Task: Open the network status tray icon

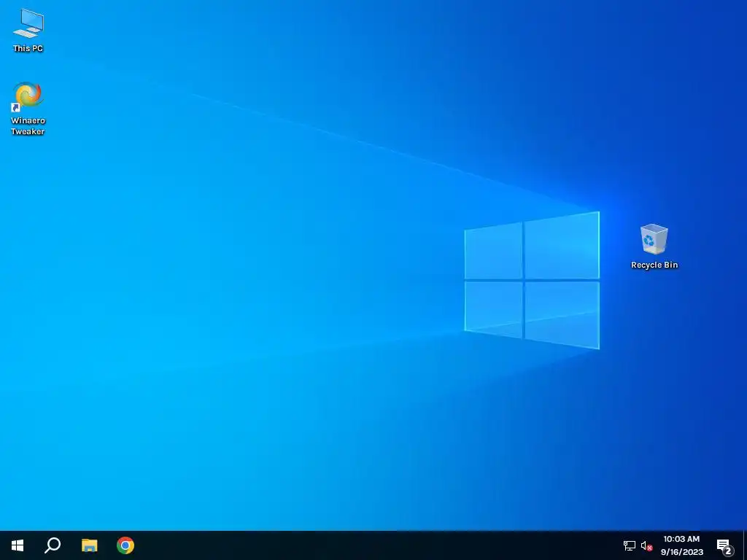Action: (630, 545)
